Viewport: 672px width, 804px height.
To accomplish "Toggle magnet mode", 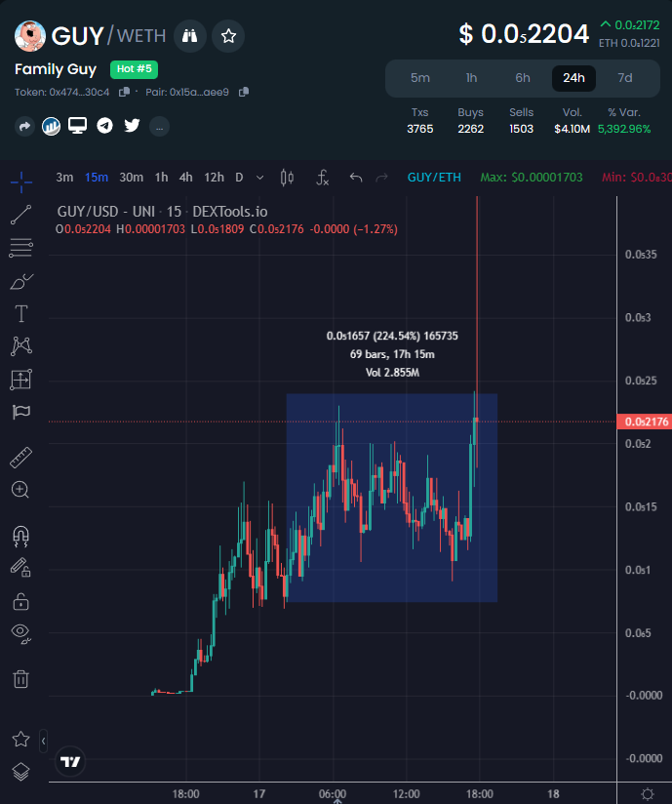I will [x=20, y=537].
